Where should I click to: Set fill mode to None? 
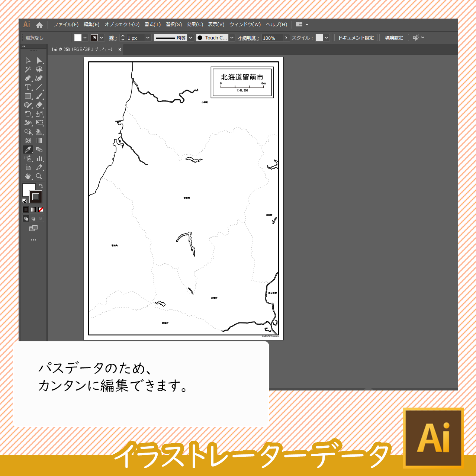tap(41, 210)
